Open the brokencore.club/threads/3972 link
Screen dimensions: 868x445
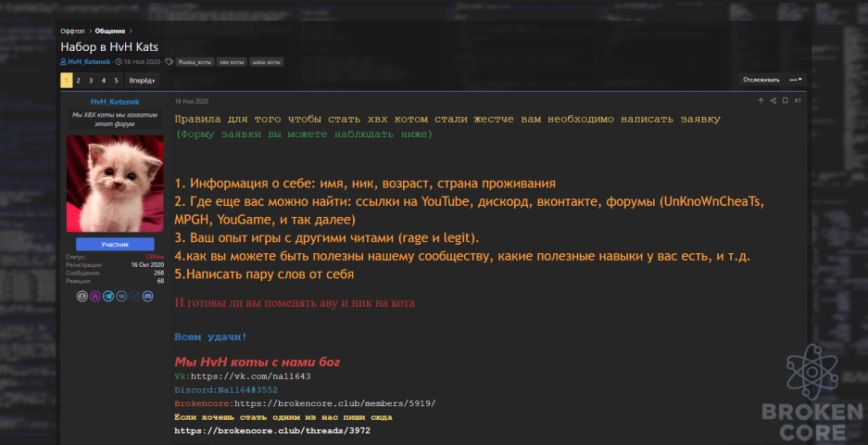[x=272, y=430]
